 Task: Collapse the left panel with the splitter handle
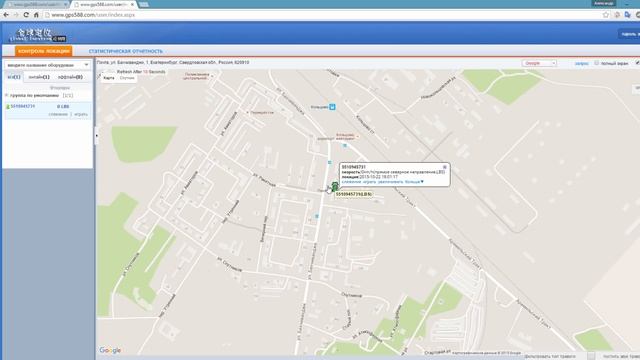tap(96, 136)
